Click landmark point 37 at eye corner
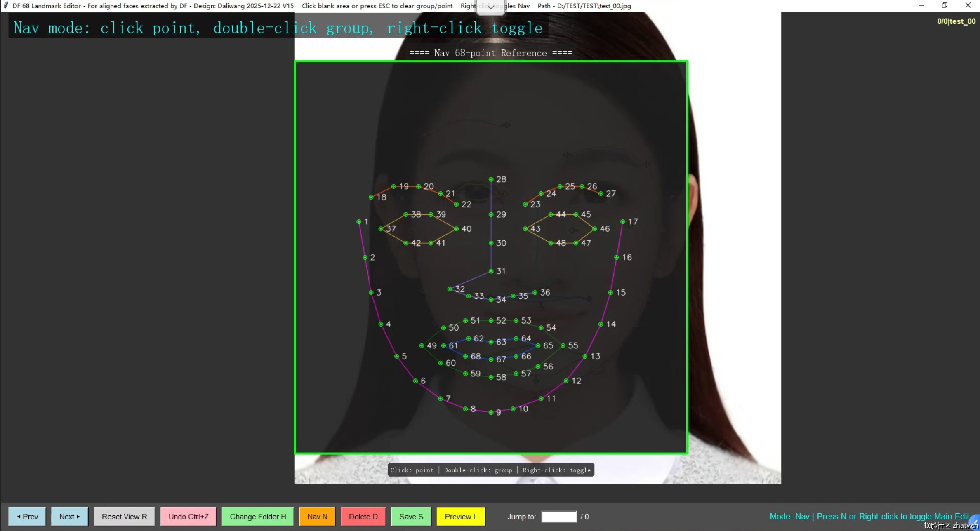This screenshot has width=980, height=531. pyautogui.click(x=381, y=228)
